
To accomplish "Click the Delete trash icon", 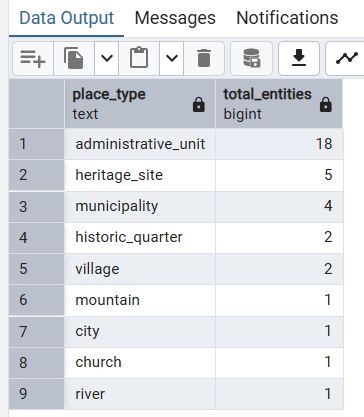I will point(204,59).
